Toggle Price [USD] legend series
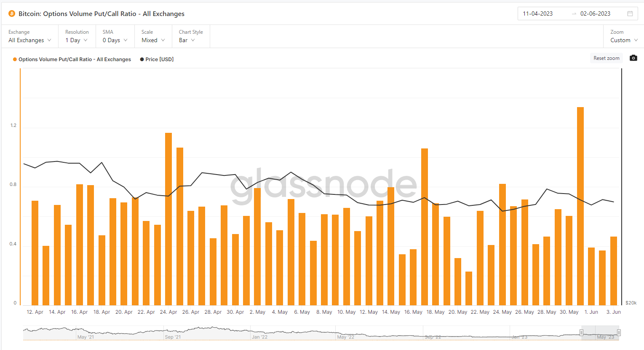This screenshot has width=644, height=350. 157,59
